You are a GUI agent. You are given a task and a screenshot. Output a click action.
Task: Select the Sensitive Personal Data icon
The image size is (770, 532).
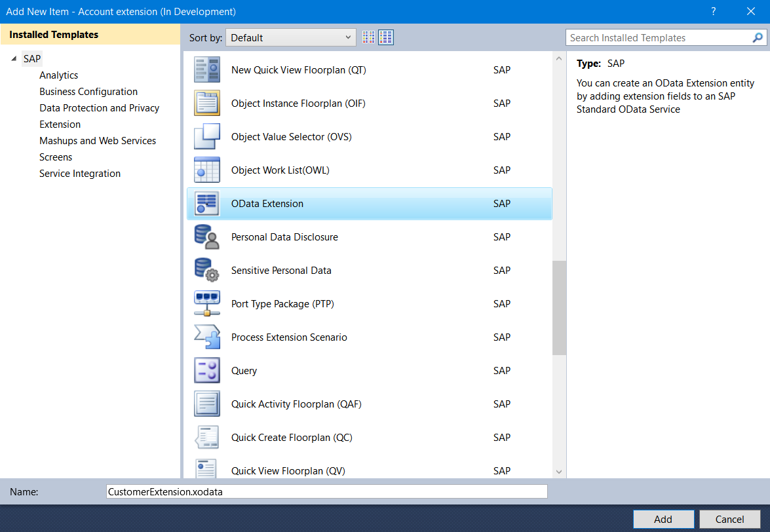coord(207,271)
